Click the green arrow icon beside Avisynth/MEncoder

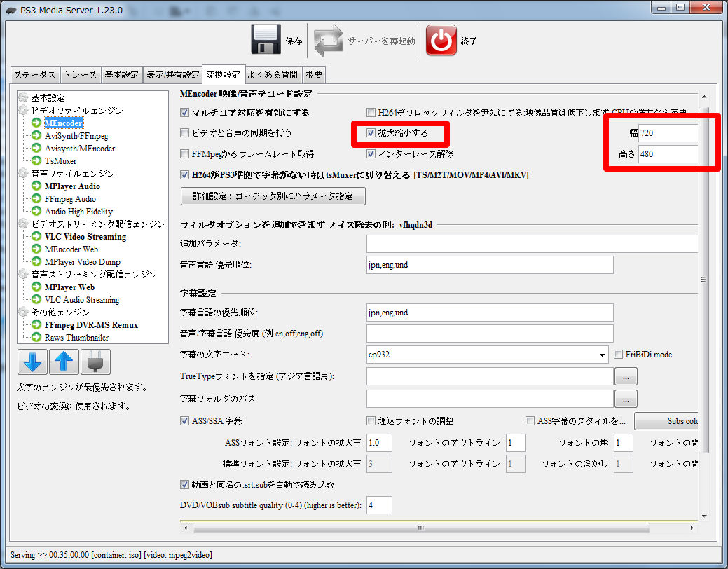(x=36, y=148)
